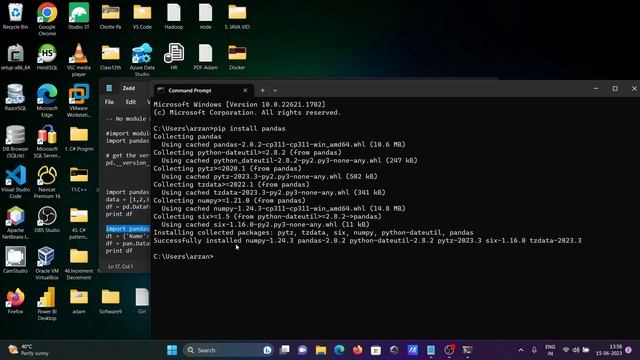Screen dimensions: 640x360
Task: Open Power BI Desktop shortcut
Action: (47, 304)
